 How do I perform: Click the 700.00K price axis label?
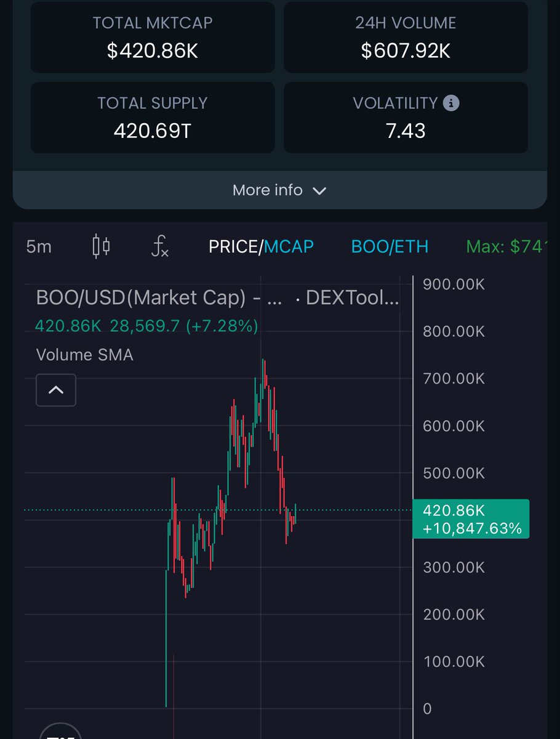(454, 379)
